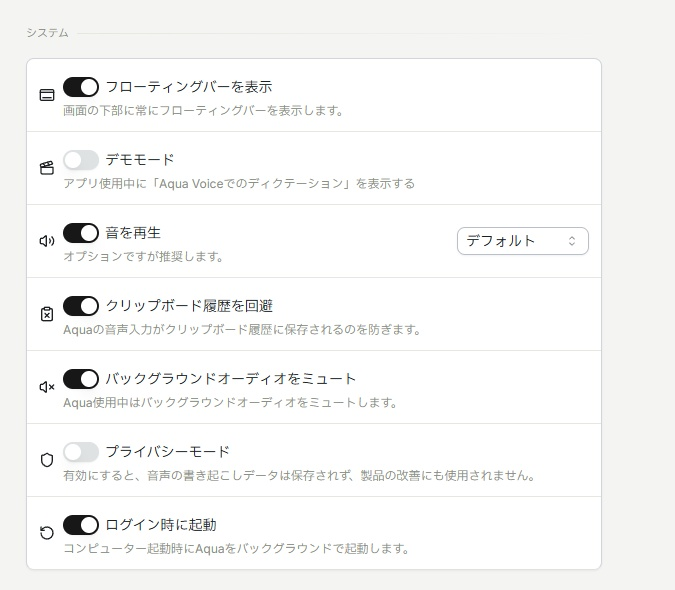The width and height of the screenshot is (675, 590).
Task: Click the ログイン時に起動 label
Action: click(x=161, y=525)
